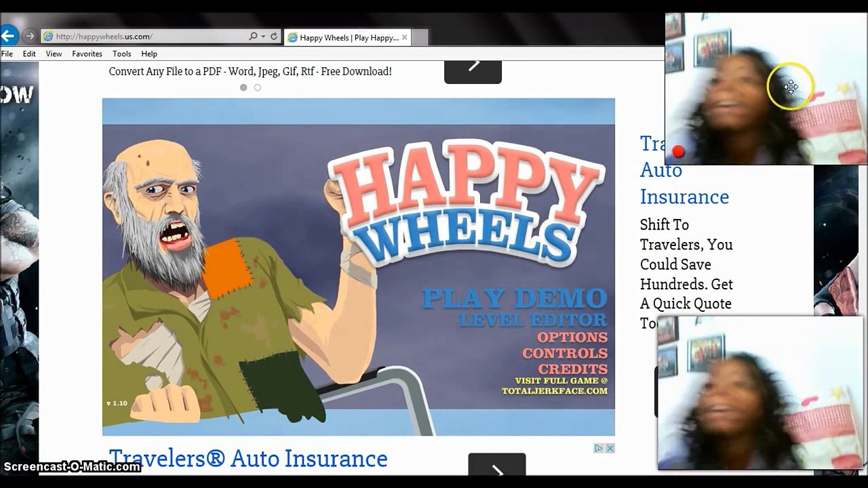Click the totaljerkface.com full game link

[555, 386]
